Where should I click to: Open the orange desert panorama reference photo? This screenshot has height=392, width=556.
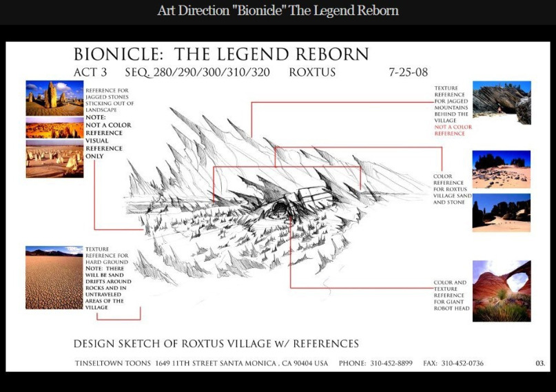(x=54, y=127)
